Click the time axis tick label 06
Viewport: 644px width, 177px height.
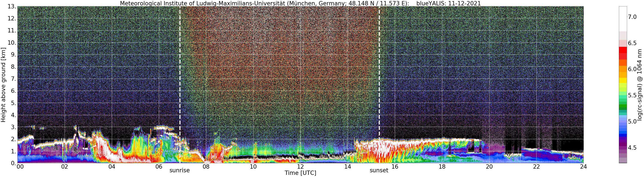click(x=159, y=166)
